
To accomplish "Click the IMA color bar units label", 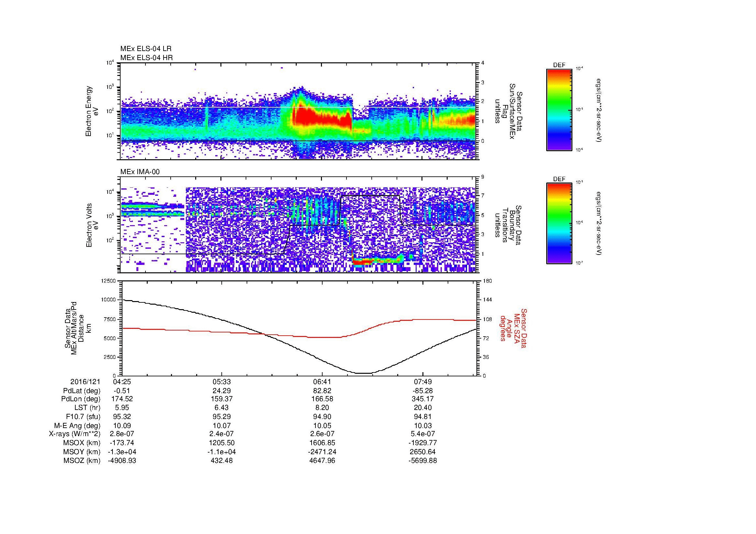I will pos(599,224).
